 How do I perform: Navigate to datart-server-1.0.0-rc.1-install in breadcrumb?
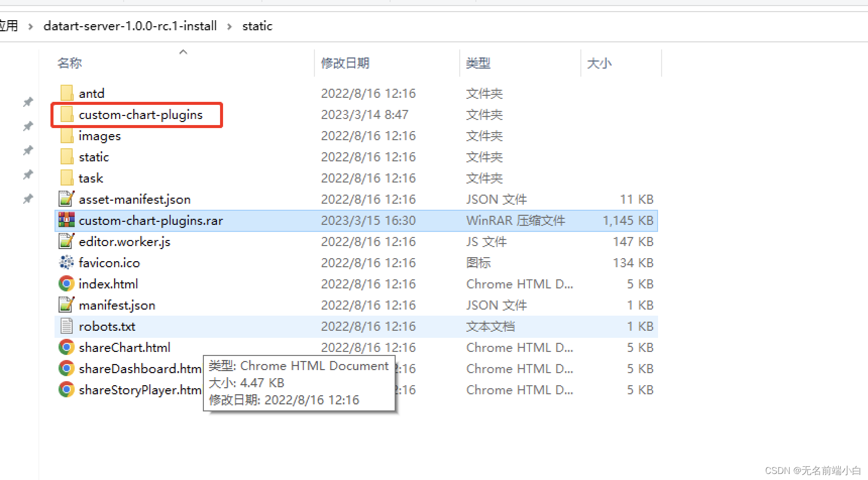(130, 26)
